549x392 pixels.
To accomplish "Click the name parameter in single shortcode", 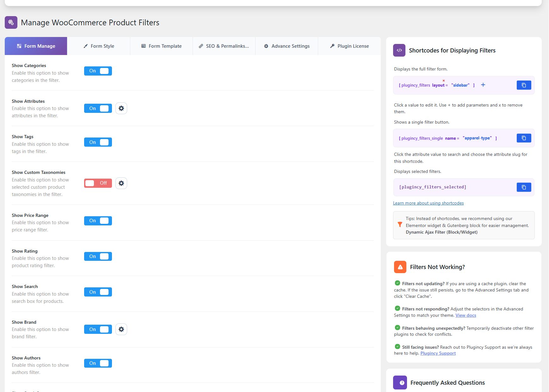I will pos(450,138).
